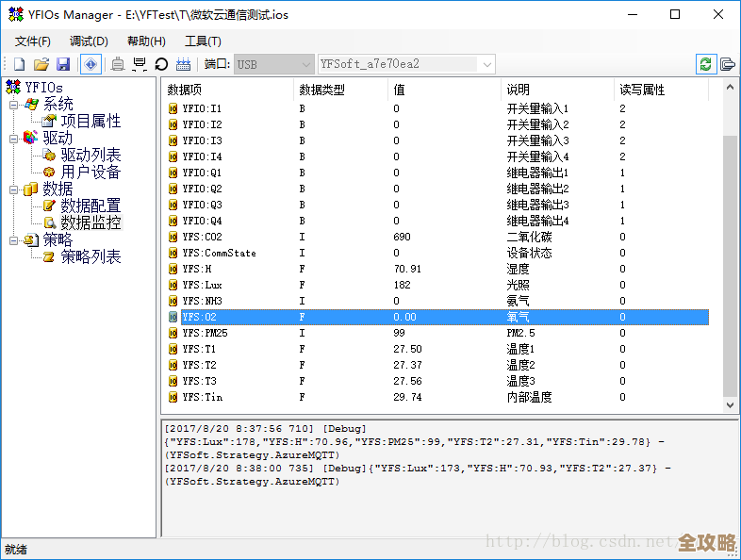Click inside the debug log output pane

449,478
